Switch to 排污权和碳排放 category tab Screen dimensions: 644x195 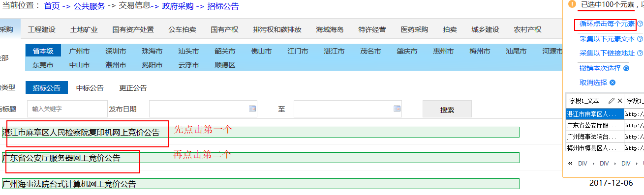point(277,29)
